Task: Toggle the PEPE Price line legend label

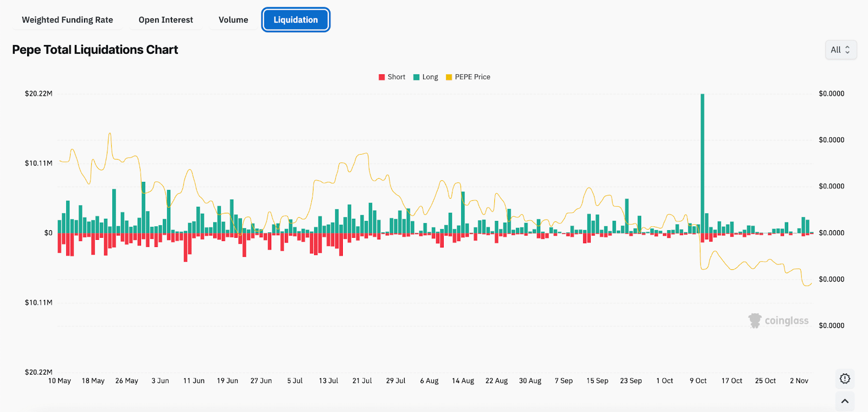Action: coord(472,77)
